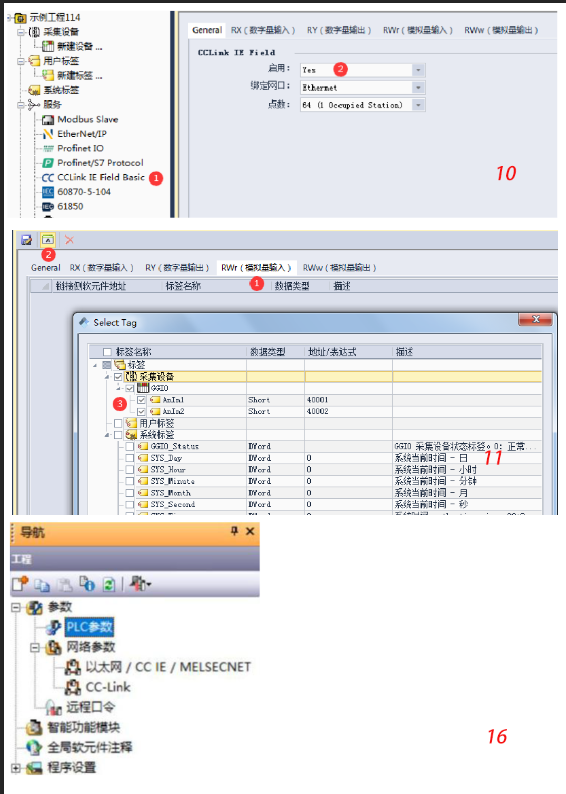
Task: Open the EtherNet/IP service icon
Action: pos(48,134)
